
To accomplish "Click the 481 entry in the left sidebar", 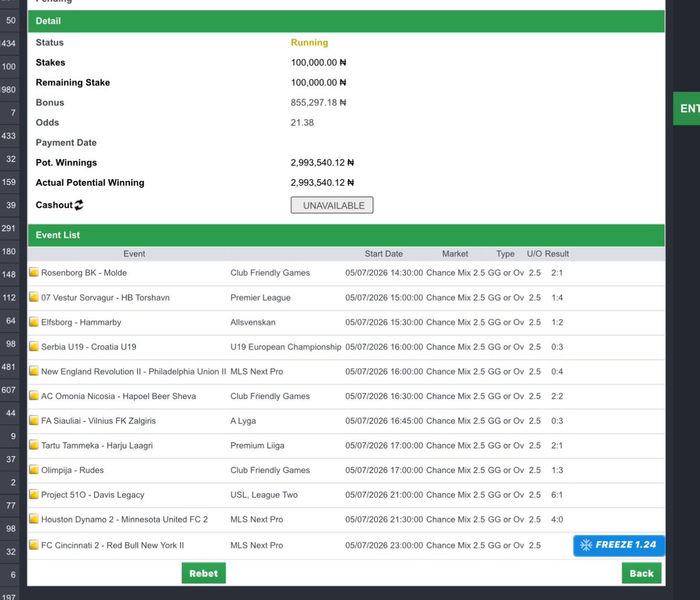I will click(x=9, y=367).
